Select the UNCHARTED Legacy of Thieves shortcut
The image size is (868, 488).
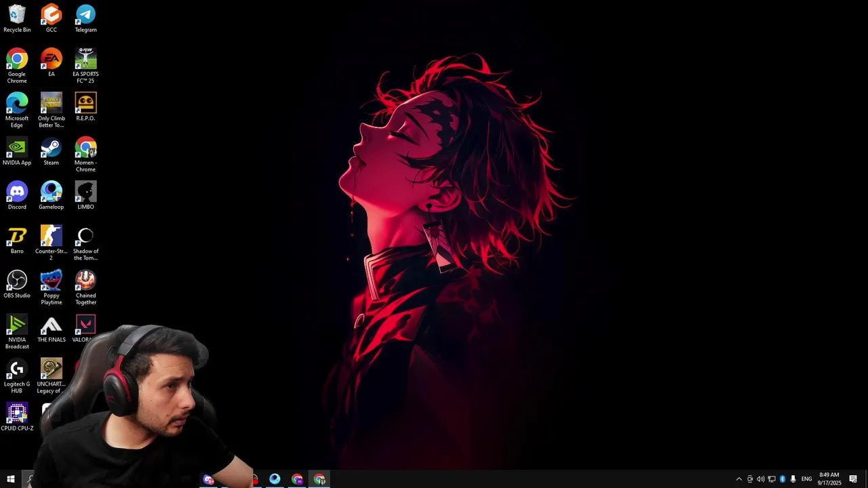point(52,376)
